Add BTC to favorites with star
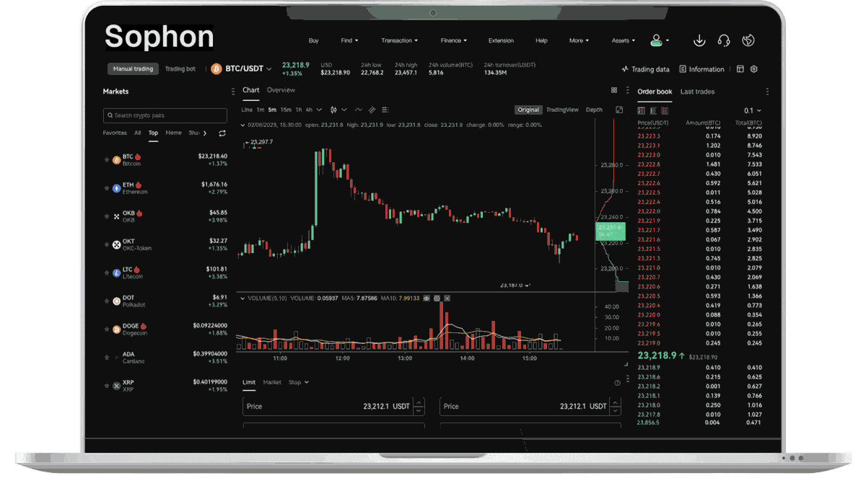Image resolution: width=866 pixels, height=504 pixels. pos(107,159)
